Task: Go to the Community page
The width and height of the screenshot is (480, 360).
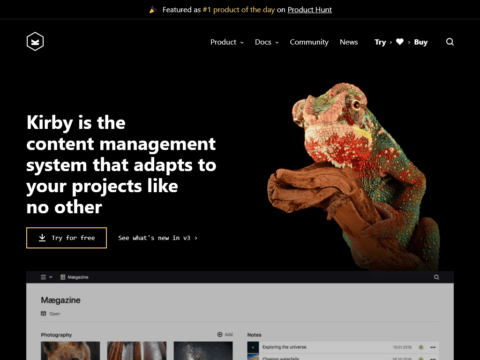Action: tap(309, 42)
